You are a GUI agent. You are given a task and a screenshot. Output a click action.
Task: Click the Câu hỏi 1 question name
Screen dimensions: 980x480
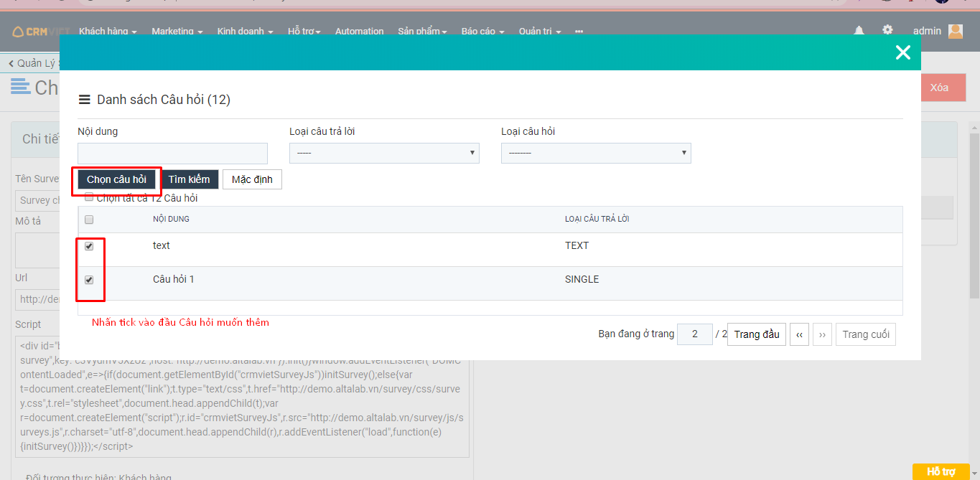pyautogui.click(x=174, y=279)
